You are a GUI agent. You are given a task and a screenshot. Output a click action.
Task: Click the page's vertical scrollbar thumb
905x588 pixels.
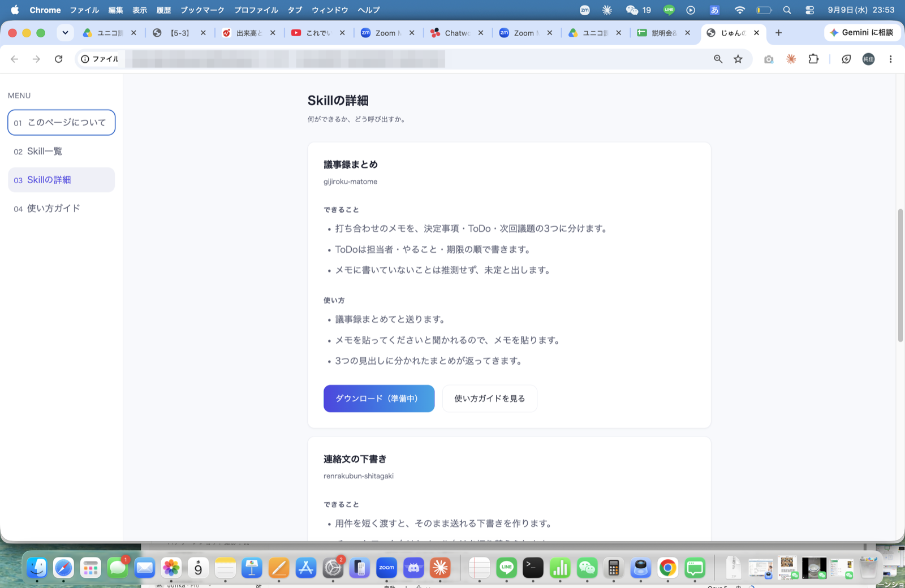[900, 275]
